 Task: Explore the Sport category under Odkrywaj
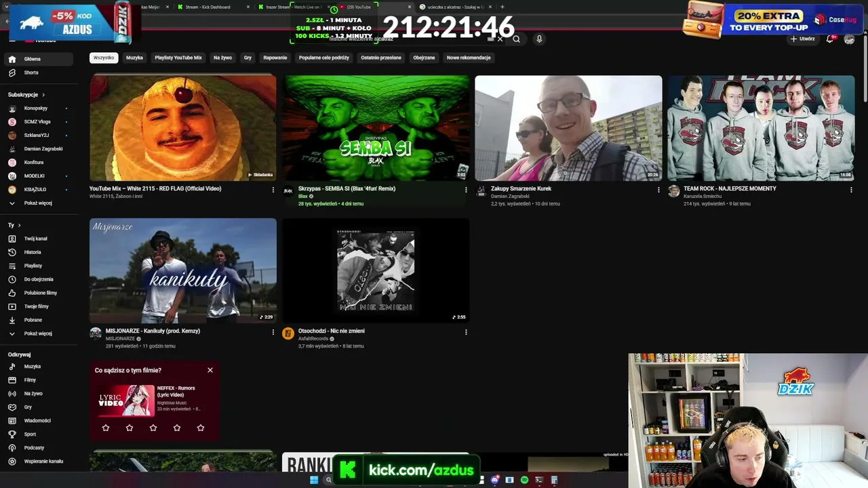[x=39, y=434]
